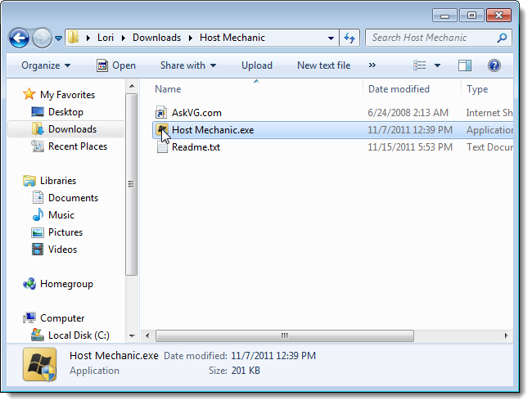532x405 pixels.
Task: Click the Pictures library icon
Action: (38, 232)
